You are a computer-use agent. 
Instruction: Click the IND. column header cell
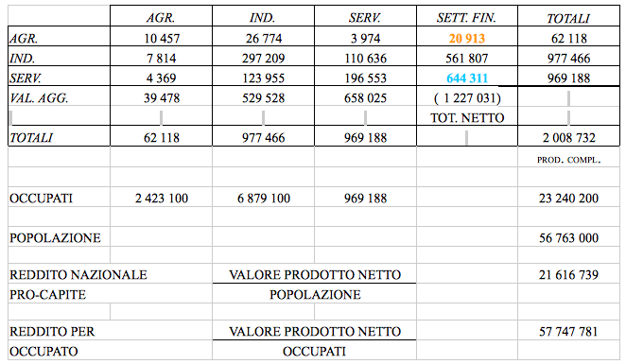point(263,18)
